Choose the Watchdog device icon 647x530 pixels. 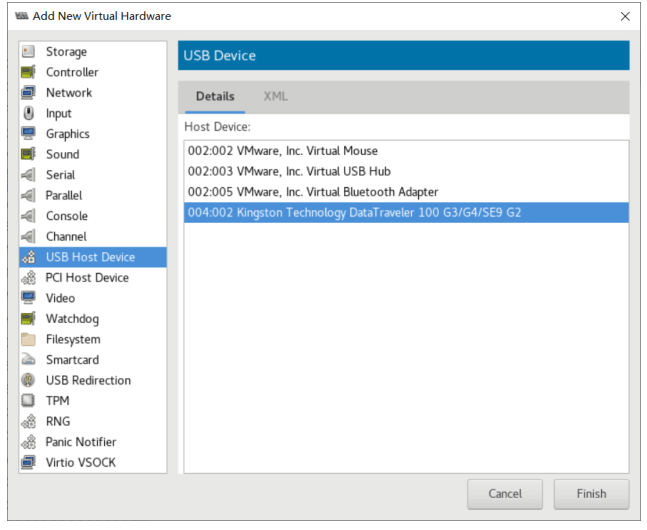pyautogui.click(x=28, y=319)
